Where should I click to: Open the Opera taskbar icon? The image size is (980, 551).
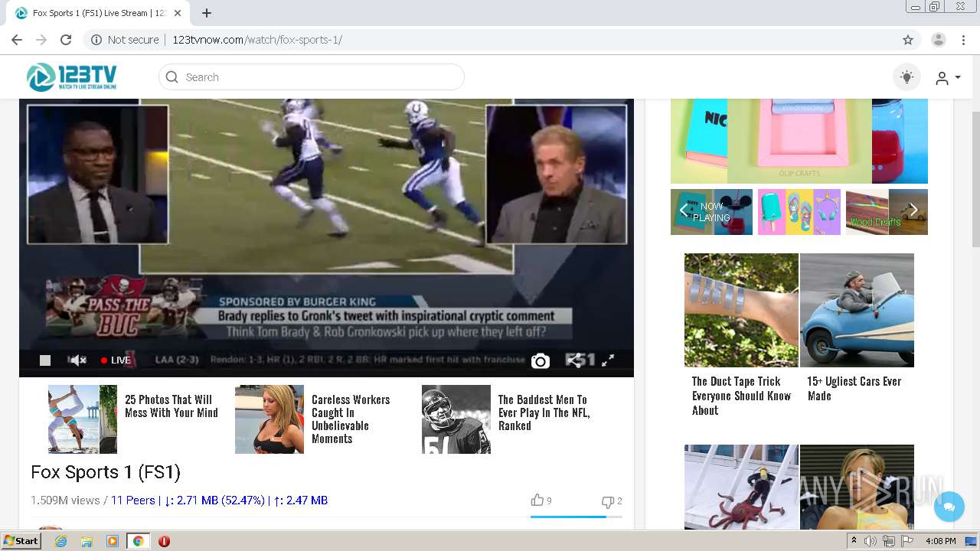164,541
